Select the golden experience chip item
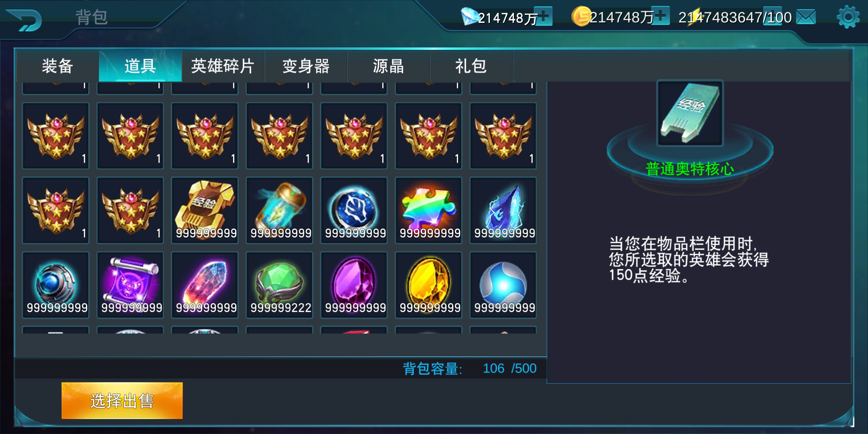 [x=205, y=210]
